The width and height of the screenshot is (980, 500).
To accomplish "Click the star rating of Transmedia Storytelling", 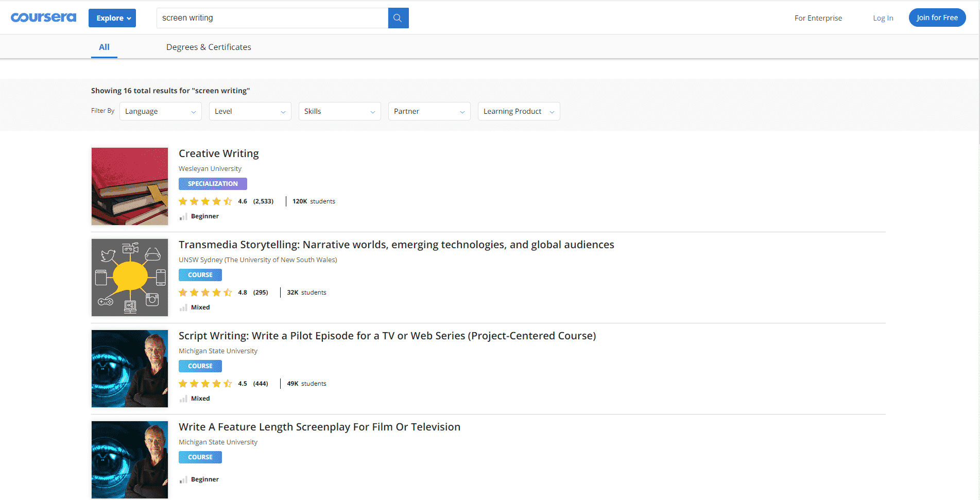I will [205, 292].
